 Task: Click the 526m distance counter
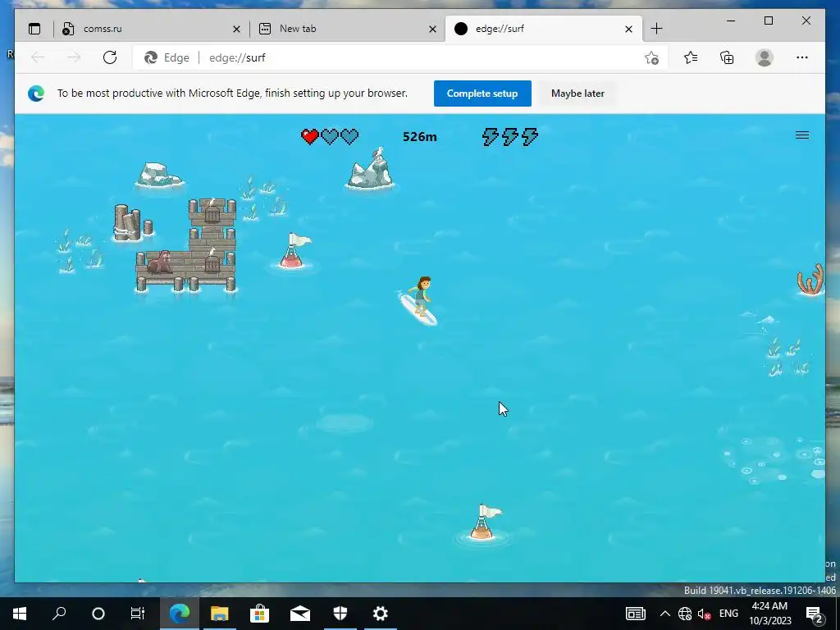pyautogui.click(x=420, y=137)
